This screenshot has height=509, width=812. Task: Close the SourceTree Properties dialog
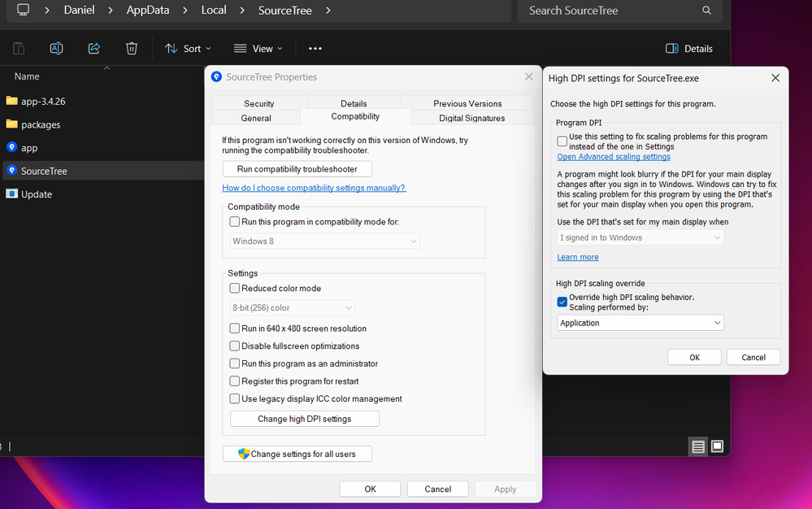pyautogui.click(x=528, y=76)
